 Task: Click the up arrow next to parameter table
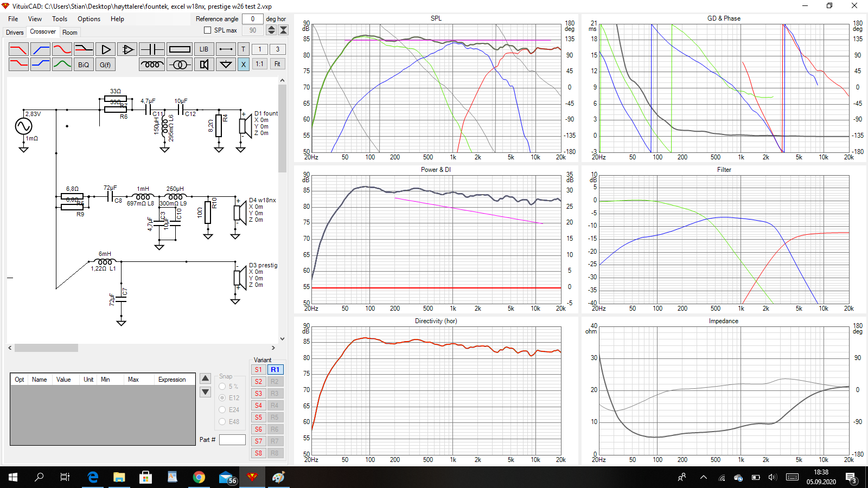tap(205, 378)
